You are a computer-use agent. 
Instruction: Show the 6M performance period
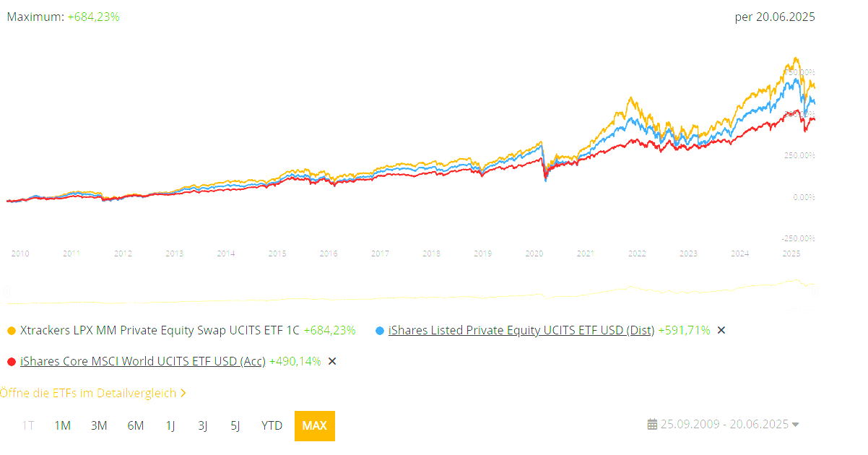tap(136, 425)
